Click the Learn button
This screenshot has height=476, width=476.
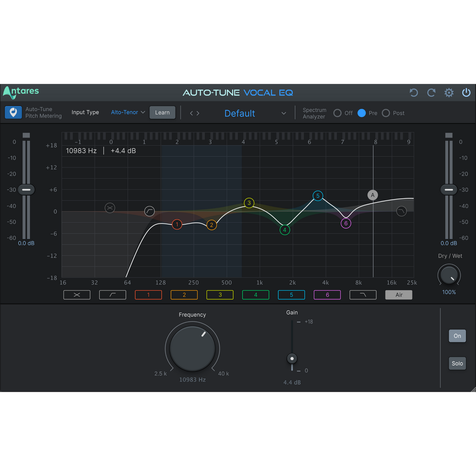tap(162, 112)
